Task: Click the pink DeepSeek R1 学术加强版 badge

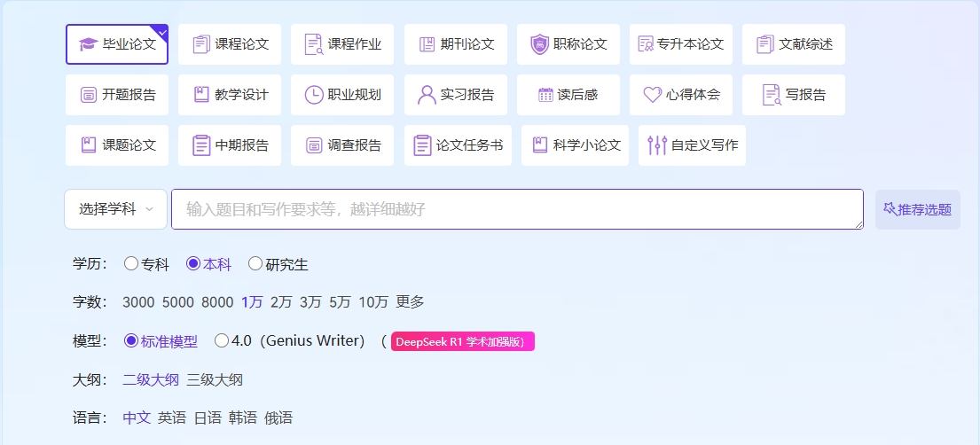Action: (x=462, y=341)
